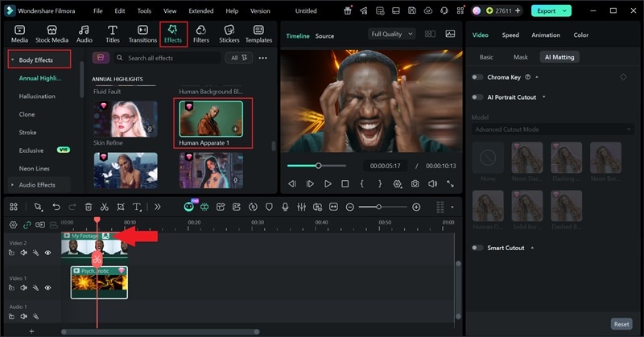Image resolution: width=644 pixels, height=337 pixels.
Task: Click the delete trash icon in timeline toolbar
Action: (89, 207)
